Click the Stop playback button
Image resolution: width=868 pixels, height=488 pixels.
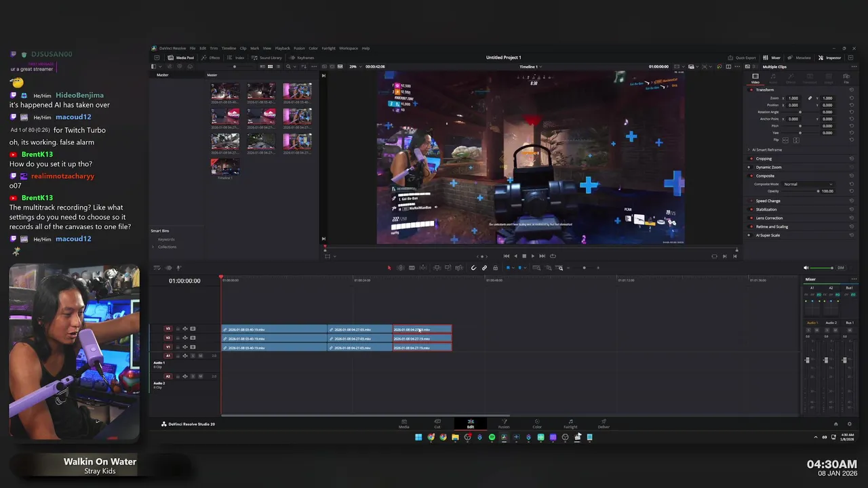click(524, 256)
